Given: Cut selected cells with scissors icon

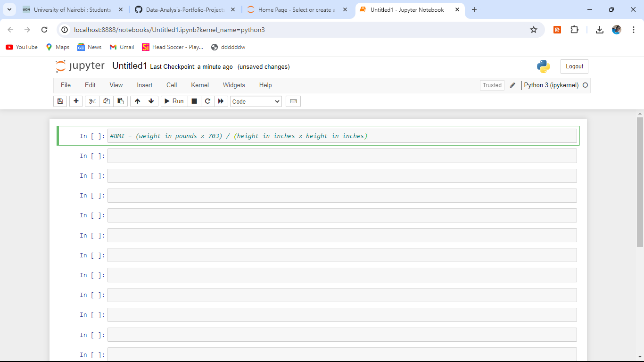Looking at the screenshot, I should point(92,101).
